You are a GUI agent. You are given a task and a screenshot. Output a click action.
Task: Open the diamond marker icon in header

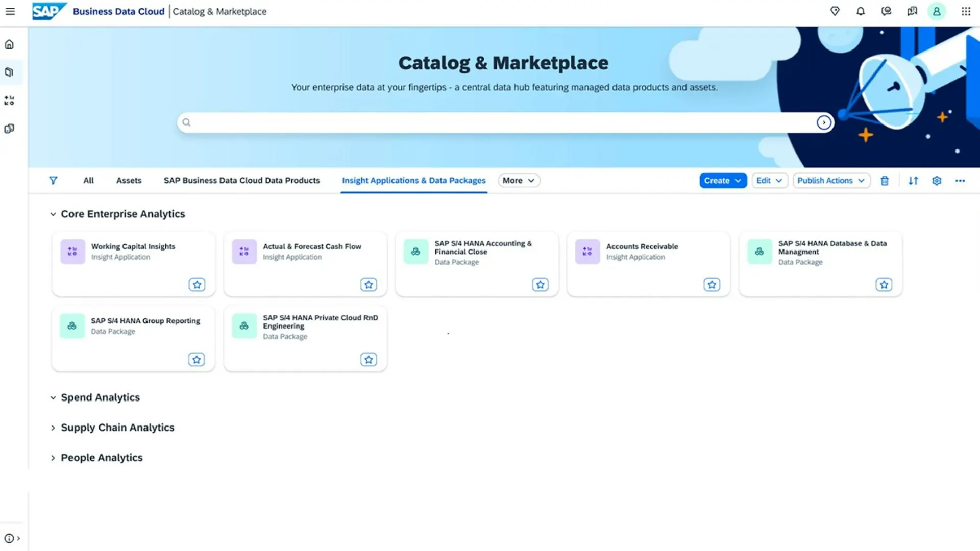(835, 11)
